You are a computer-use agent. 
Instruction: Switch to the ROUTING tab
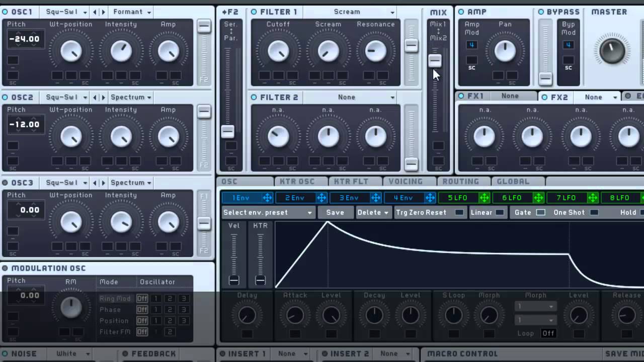(460, 182)
